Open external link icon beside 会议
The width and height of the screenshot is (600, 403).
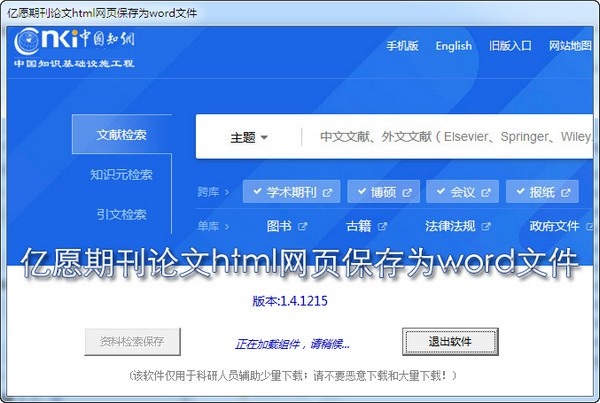pos(486,193)
